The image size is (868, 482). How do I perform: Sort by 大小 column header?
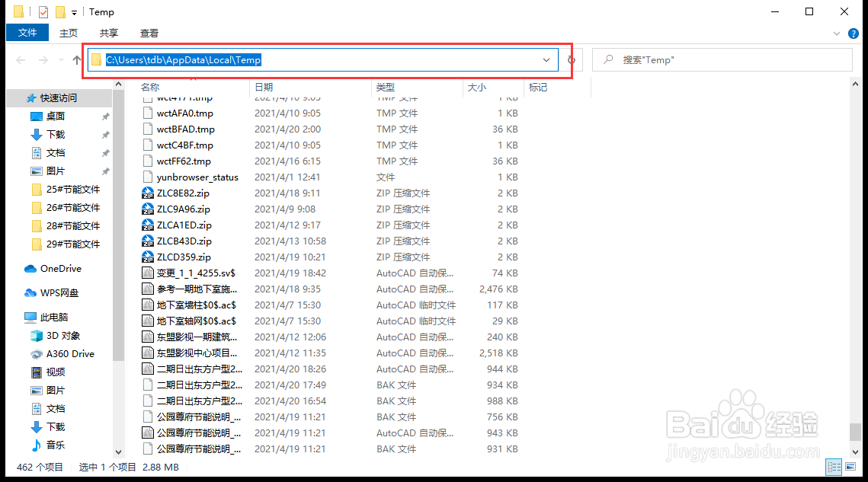click(x=493, y=88)
